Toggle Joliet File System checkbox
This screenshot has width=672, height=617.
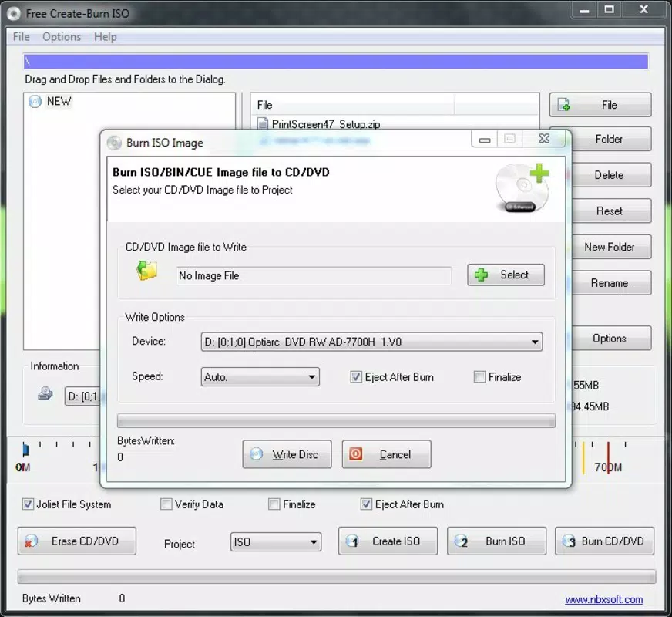click(28, 504)
